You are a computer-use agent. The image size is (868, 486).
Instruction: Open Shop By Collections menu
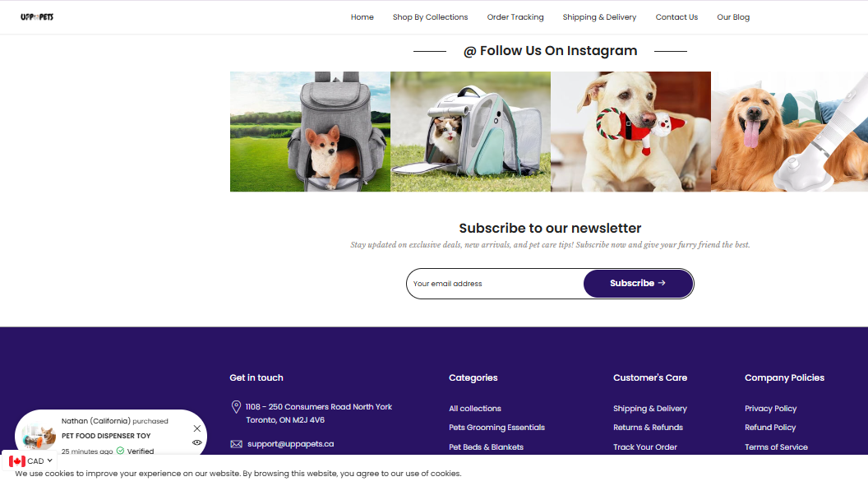pyautogui.click(x=430, y=17)
